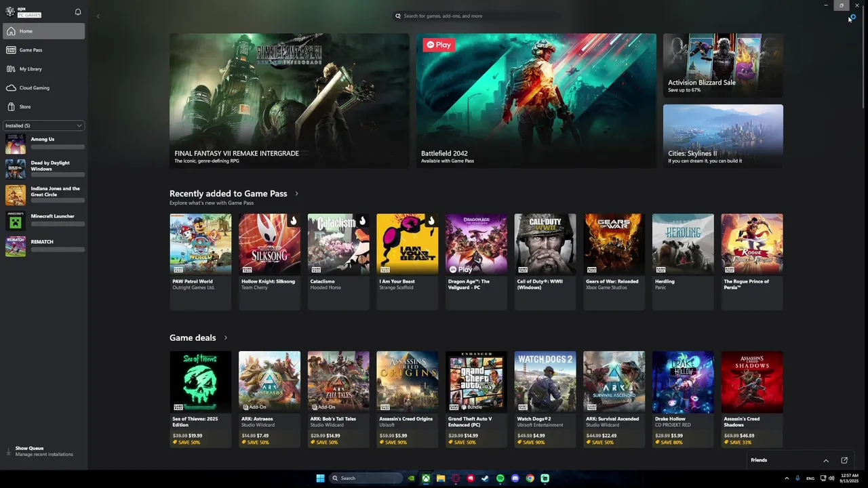The width and height of the screenshot is (868, 488).
Task: Click the taskbar Search box
Action: pyautogui.click(x=366, y=478)
